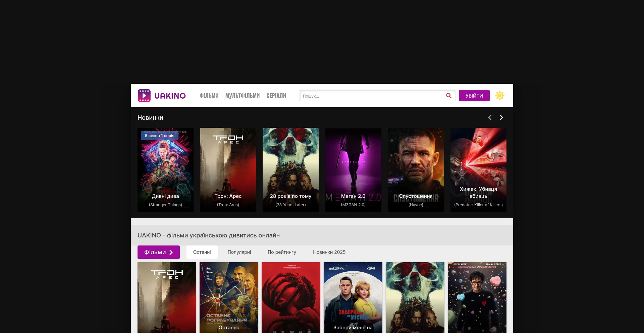644x333 pixels.
Task: Open the Спустошення (Havoc) poster
Action: tap(416, 169)
